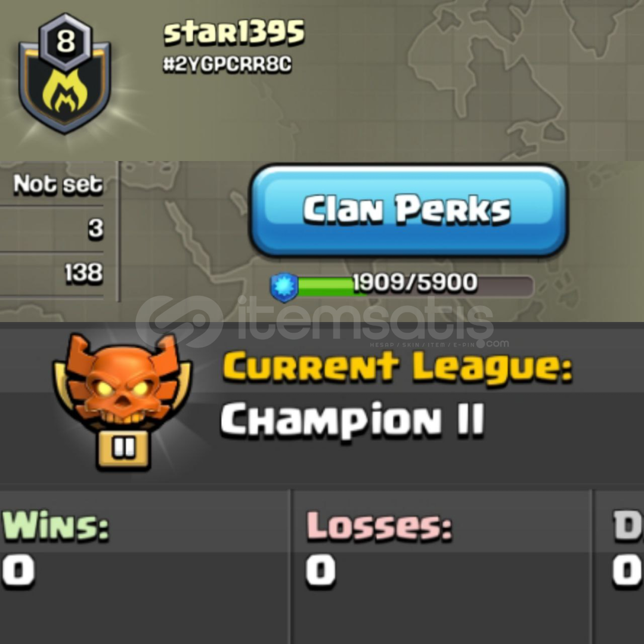
Task: Select the Not set row value
Action: [58, 184]
